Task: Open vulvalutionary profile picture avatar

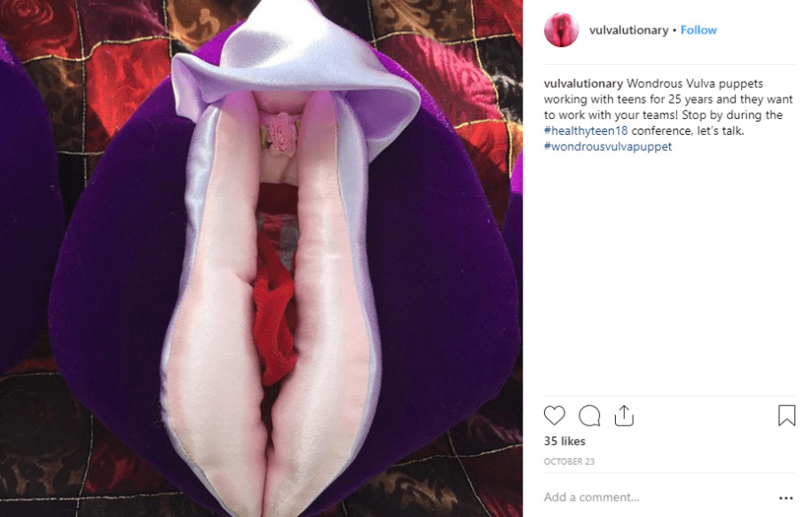Action: click(562, 30)
